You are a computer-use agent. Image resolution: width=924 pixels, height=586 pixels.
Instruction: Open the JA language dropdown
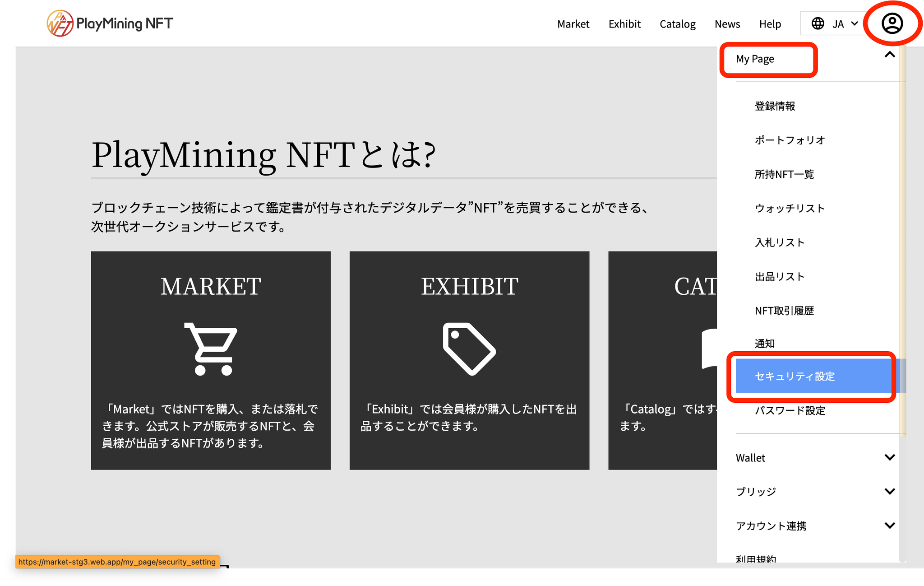[834, 23]
